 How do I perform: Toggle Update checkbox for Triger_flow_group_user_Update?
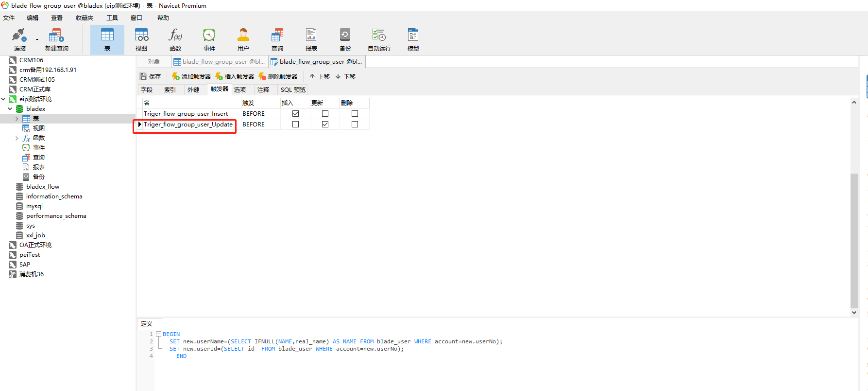(325, 124)
